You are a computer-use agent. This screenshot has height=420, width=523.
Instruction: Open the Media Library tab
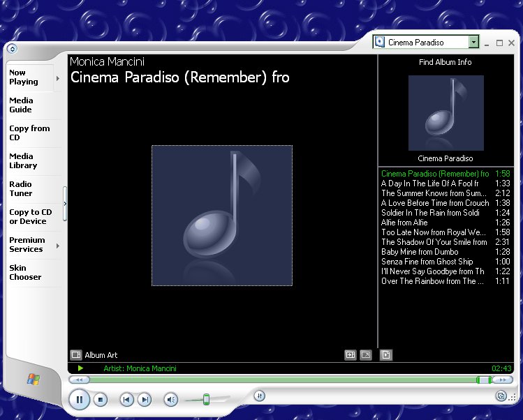pos(23,161)
